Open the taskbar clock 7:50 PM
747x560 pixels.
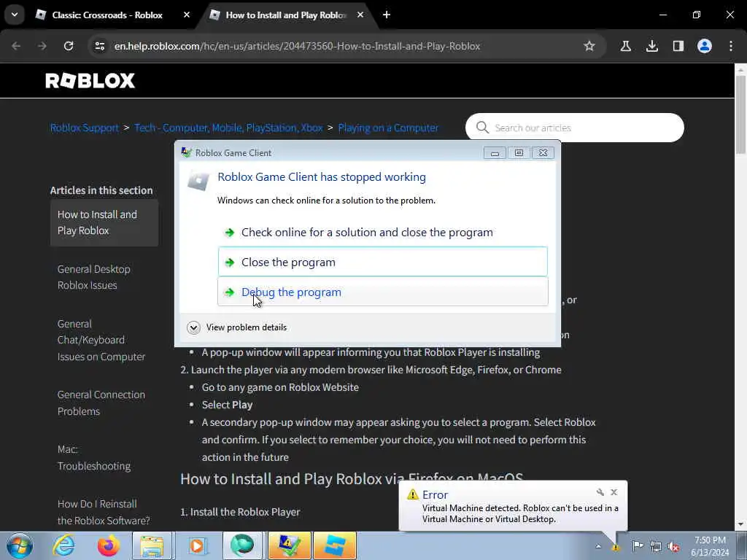(710, 540)
